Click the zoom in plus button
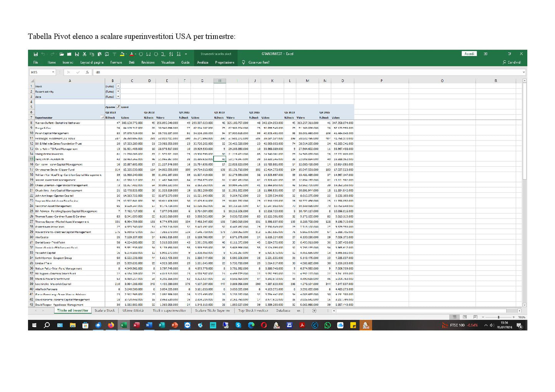This screenshot has height=392, width=555. point(514,317)
